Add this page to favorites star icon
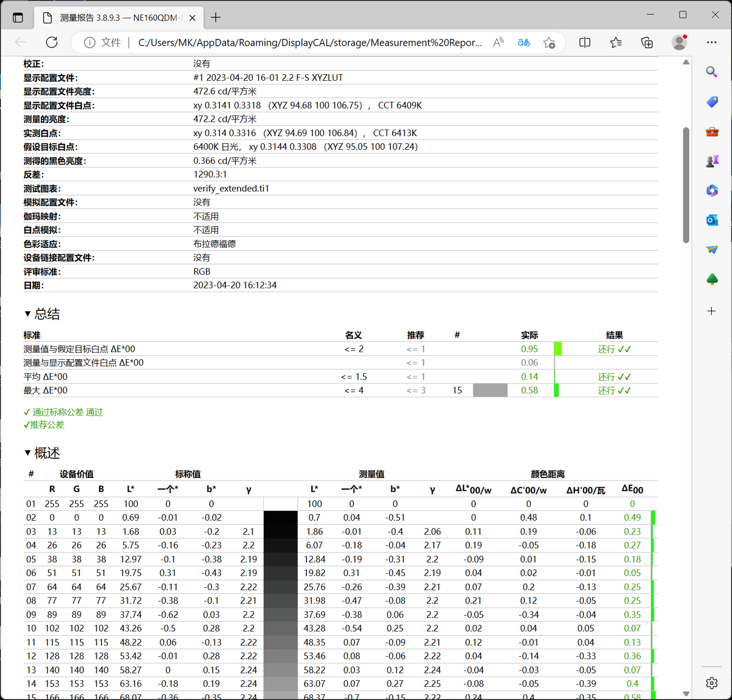Screen dimensions: 732x700 pos(549,43)
